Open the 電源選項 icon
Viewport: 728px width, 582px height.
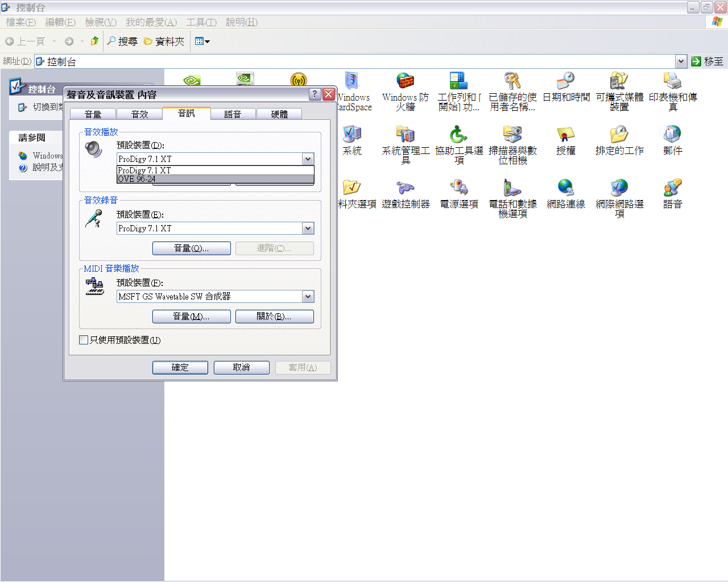459,194
